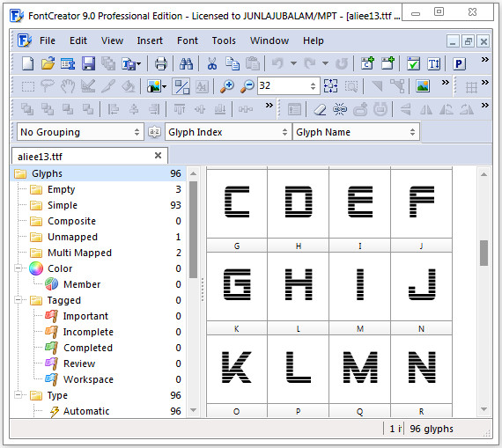Click the Zoom to fit icon
The image size is (502, 448).
(x=331, y=86)
